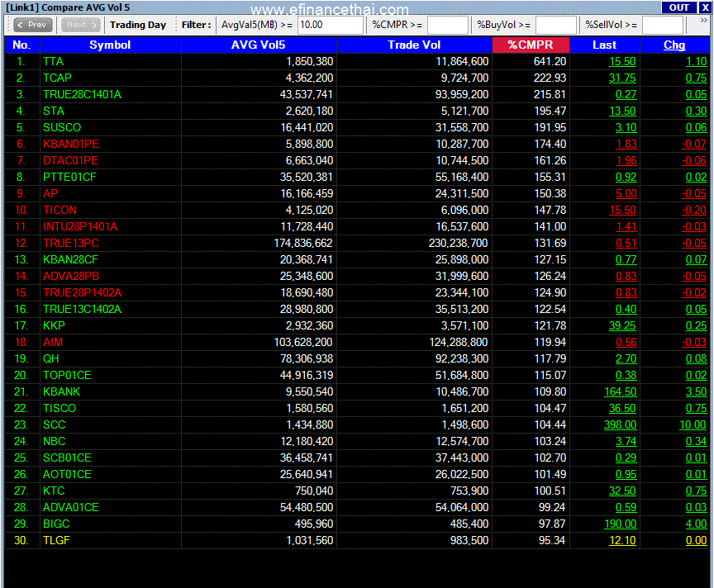Viewport: 714px width, 588px height.
Task: Click AIM average volume 103,628,200
Action: [304, 342]
